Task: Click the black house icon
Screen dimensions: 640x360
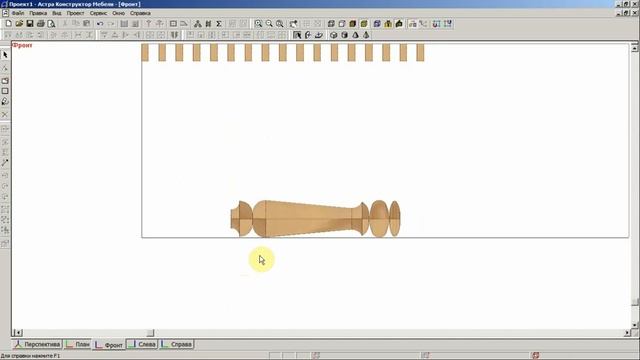Action: 399,24
